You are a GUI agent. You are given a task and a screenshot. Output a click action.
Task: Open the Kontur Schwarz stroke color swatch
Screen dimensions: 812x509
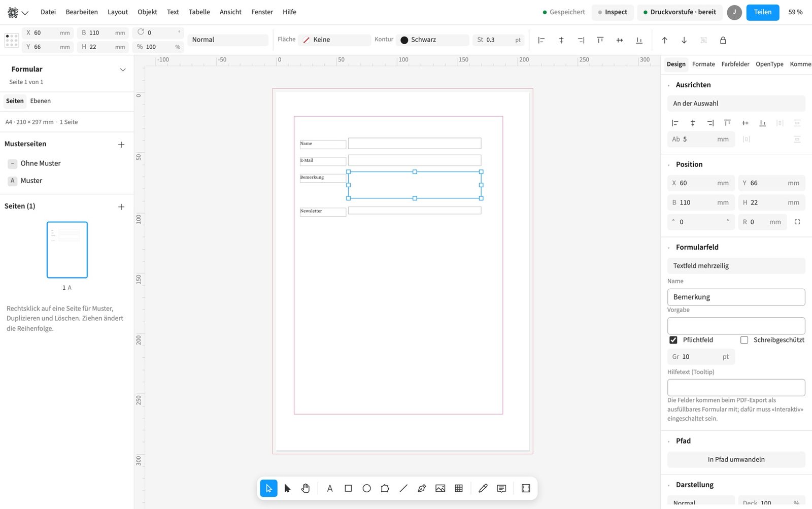[x=404, y=40]
